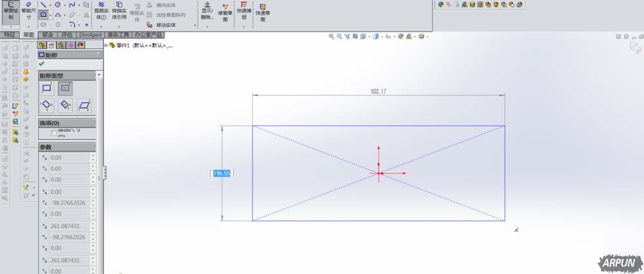
Task: Select the Spline sketch tool
Action: click(72, 5)
